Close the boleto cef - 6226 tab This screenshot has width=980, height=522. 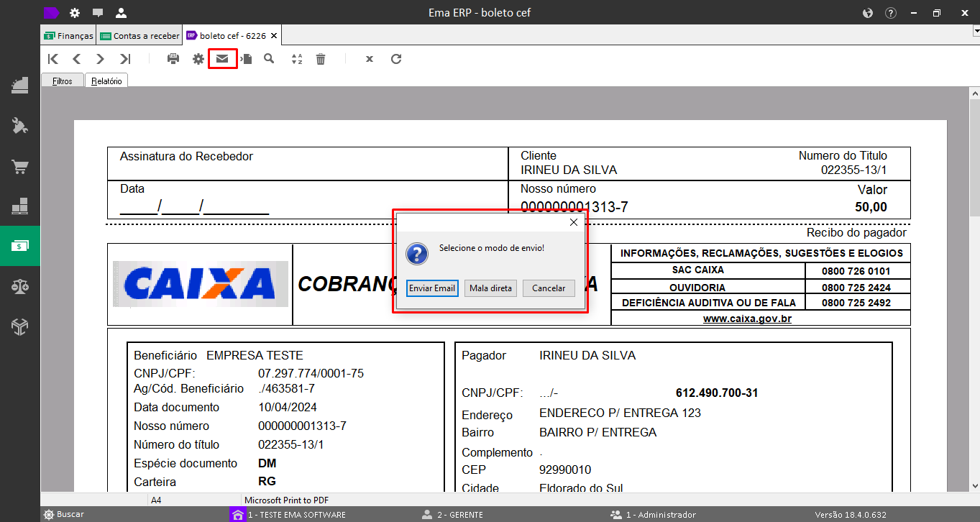[x=274, y=36]
